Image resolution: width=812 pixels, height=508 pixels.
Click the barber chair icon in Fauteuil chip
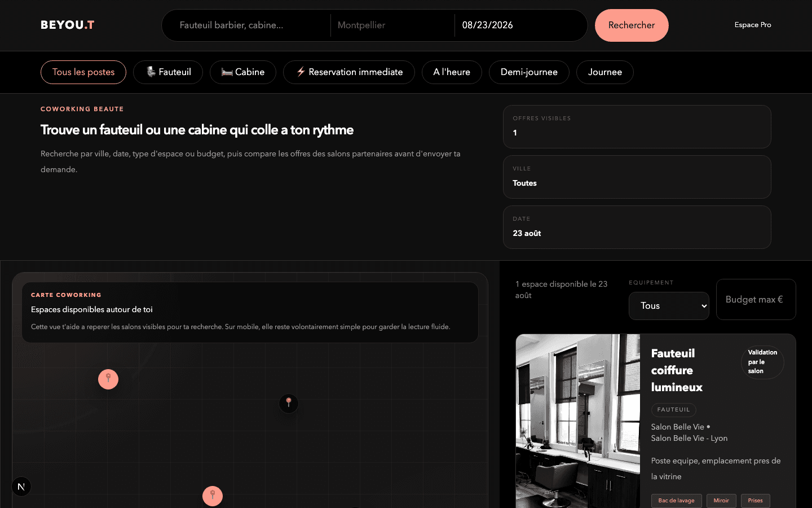151,72
